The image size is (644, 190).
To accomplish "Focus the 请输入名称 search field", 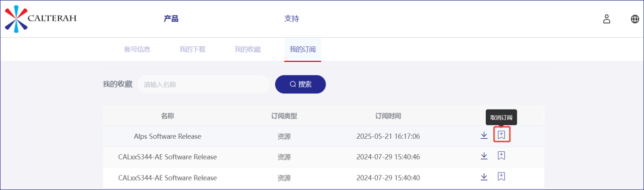I will [203, 84].
